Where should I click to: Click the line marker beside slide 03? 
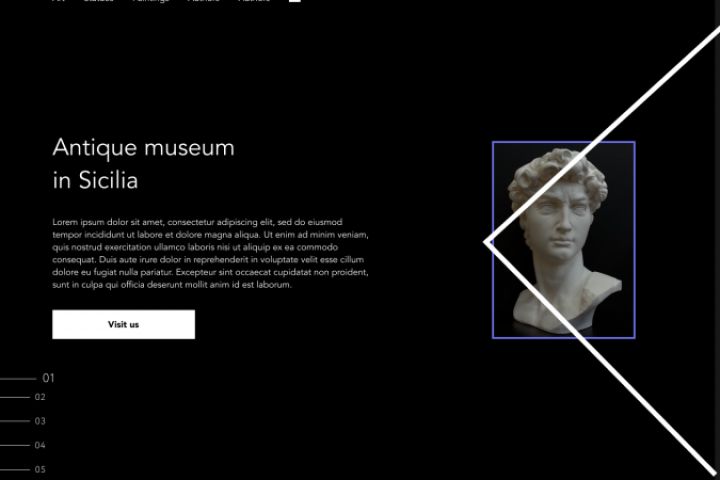pyautogui.click(x=15, y=421)
